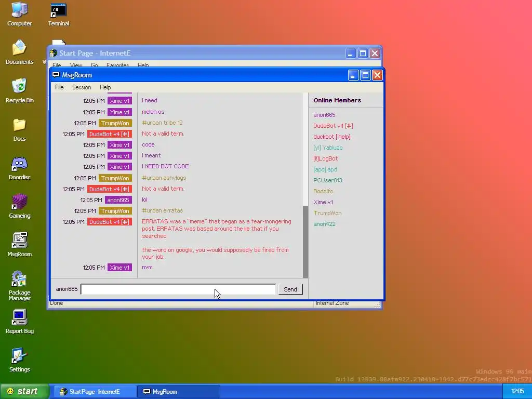The height and width of the screenshot is (399, 532).
Task: Maximize the MsgRoom window
Action: click(x=365, y=75)
